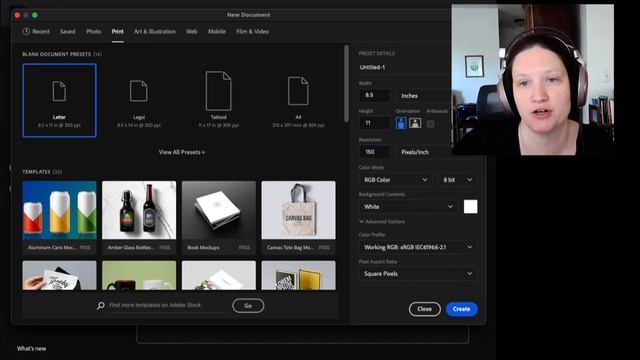This screenshot has width=640, height=360.
Task: Open the Inches unit dropdown
Action: 423,96
